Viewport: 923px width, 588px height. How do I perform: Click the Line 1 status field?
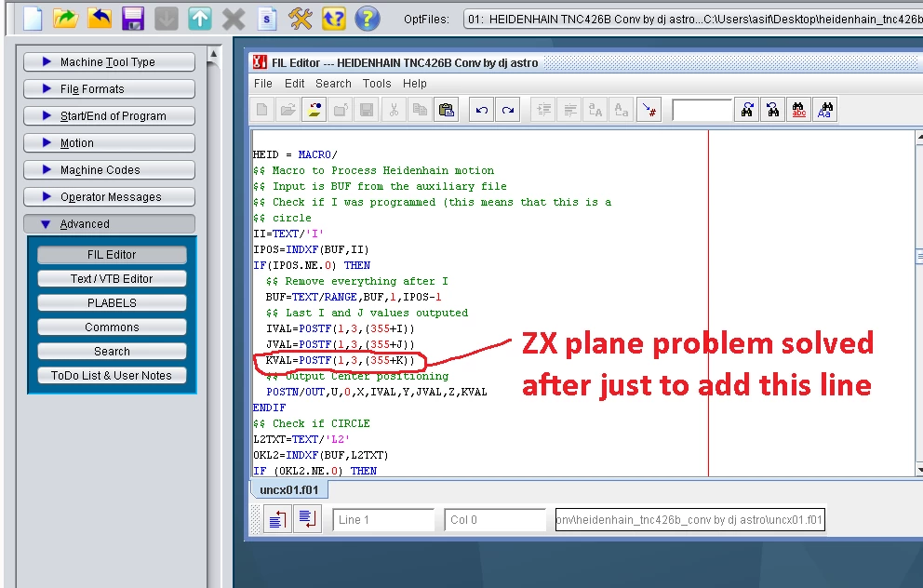383,520
